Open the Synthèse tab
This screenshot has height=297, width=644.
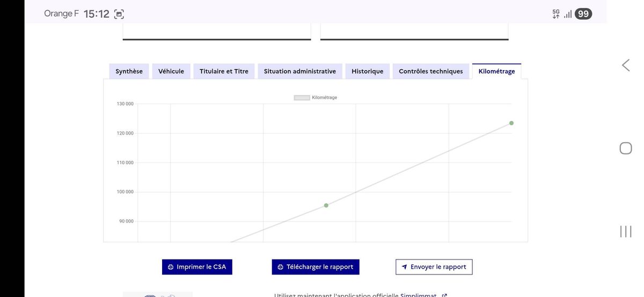coord(129,71)
